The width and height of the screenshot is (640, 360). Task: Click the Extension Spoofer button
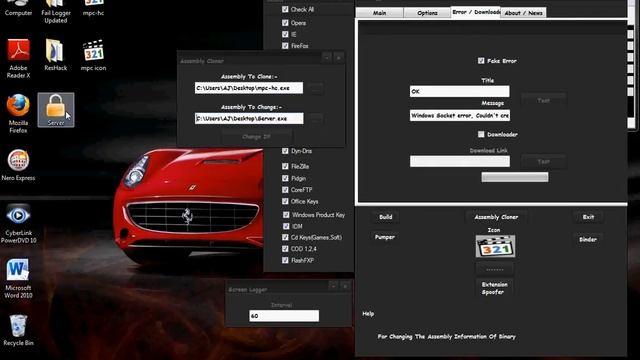click(495, 288)
